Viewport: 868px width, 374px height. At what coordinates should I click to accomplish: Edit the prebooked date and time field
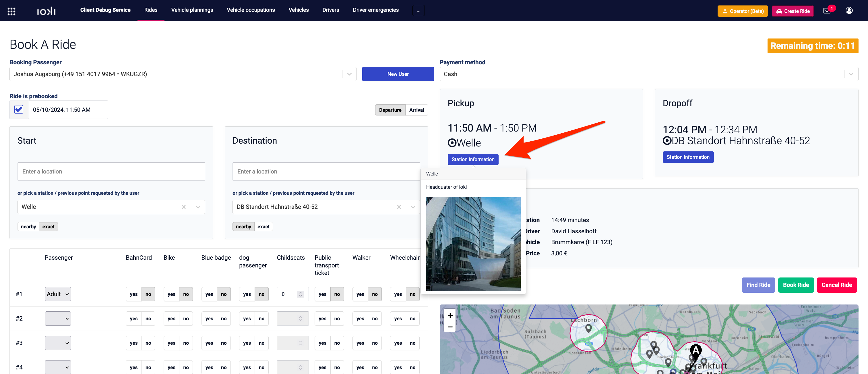[x=68, y=110]
